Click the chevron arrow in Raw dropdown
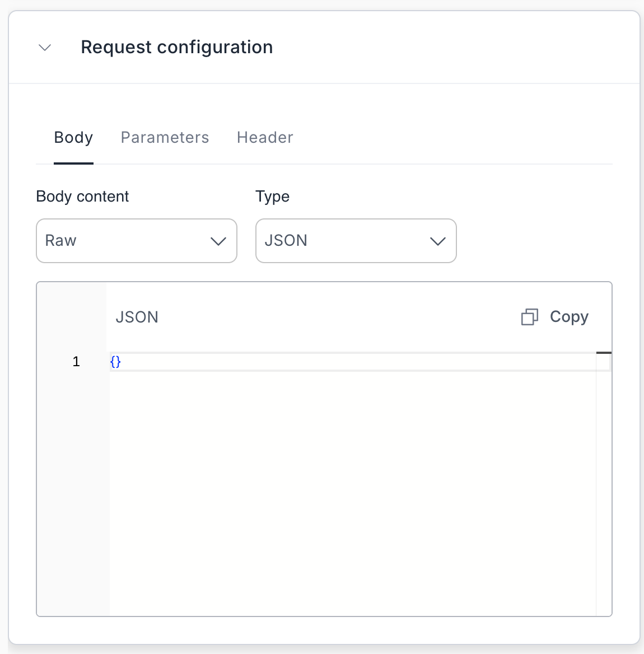This screenshot has width=644, height=654. tap(218, 241)
